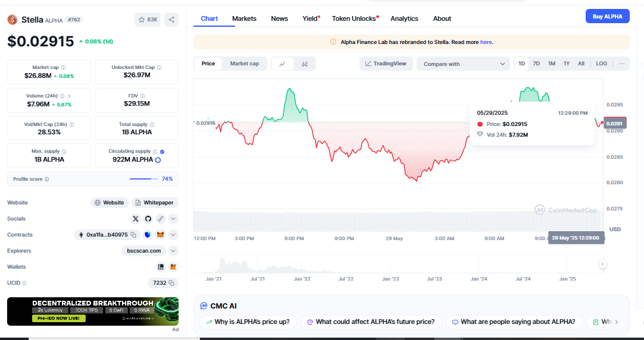Viewport: 644px width, 340px height.
Task: Open the Chart tab
Action: coord(210,18)
